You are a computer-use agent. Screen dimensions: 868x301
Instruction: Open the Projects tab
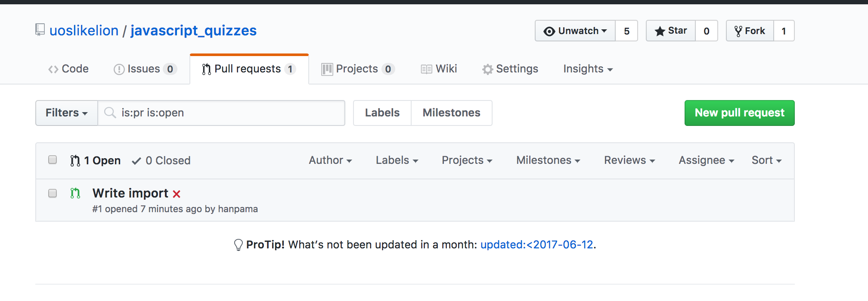coord(358,69)
